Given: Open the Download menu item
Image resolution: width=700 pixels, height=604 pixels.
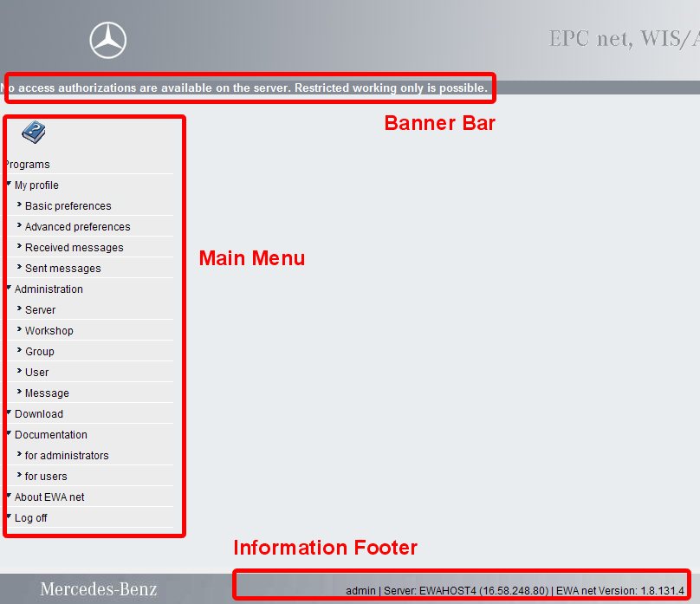Looking at the screenshot, I should 39,414.
